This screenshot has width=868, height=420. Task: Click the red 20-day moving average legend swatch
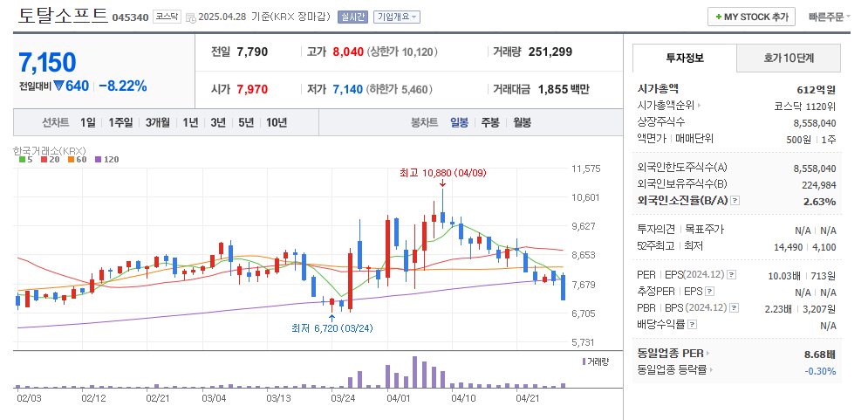(43, 160)
